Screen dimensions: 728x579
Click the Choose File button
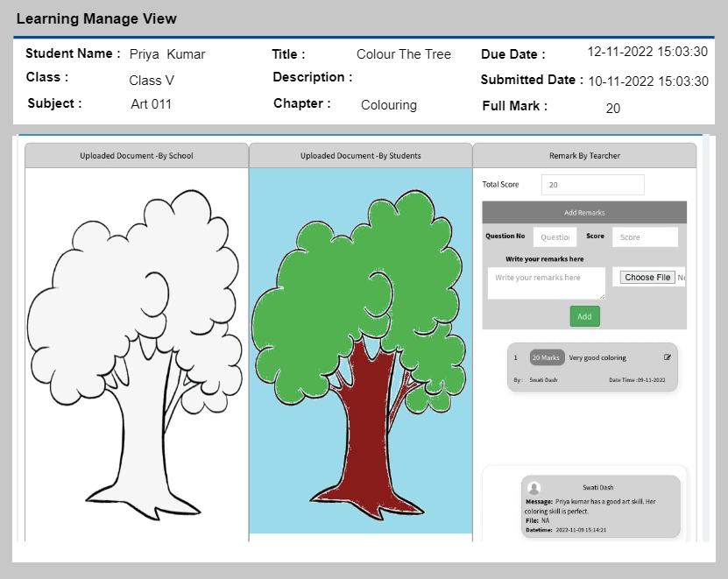coord(647,277)
